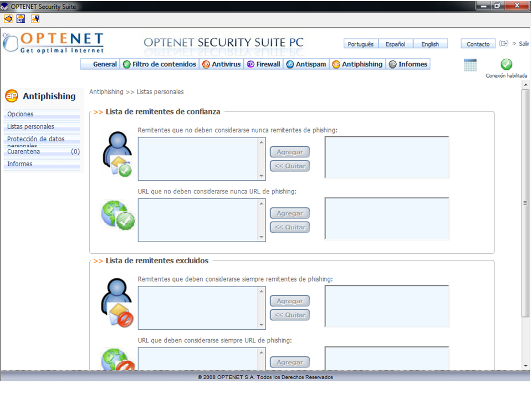Viewport: 532px width, 399px height.
Task: Click the Salir logout icon
Action: pyautogui.click(x=504, y=44)
